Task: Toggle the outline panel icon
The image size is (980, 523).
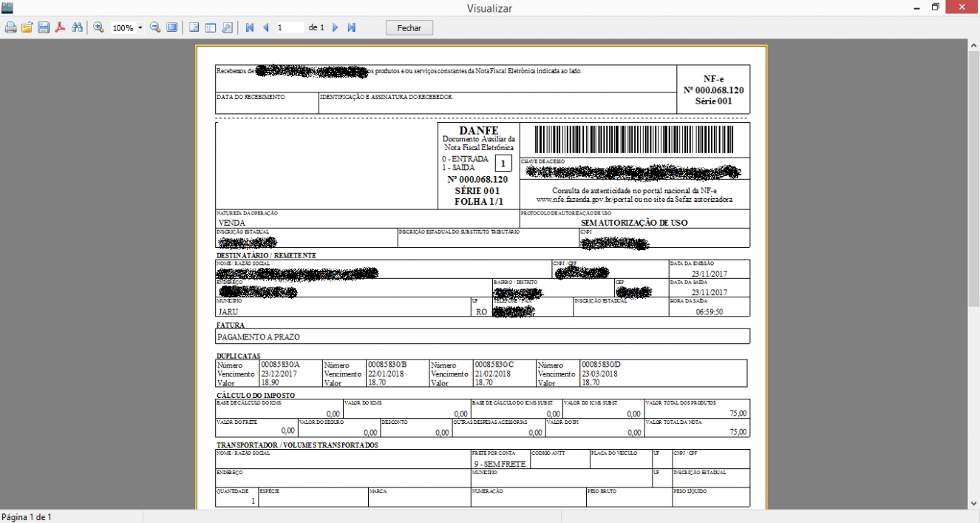Action: coord(194,27)
